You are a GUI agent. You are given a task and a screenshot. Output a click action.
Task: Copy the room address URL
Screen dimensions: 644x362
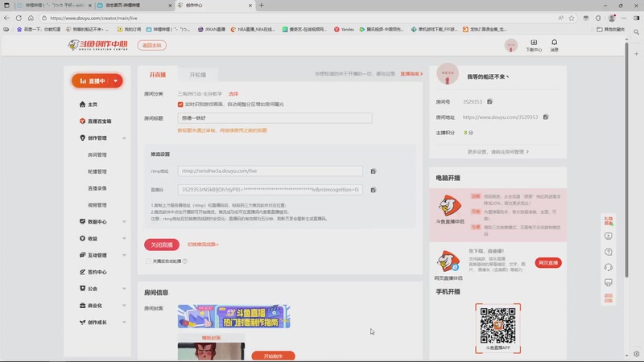point(546,117)
